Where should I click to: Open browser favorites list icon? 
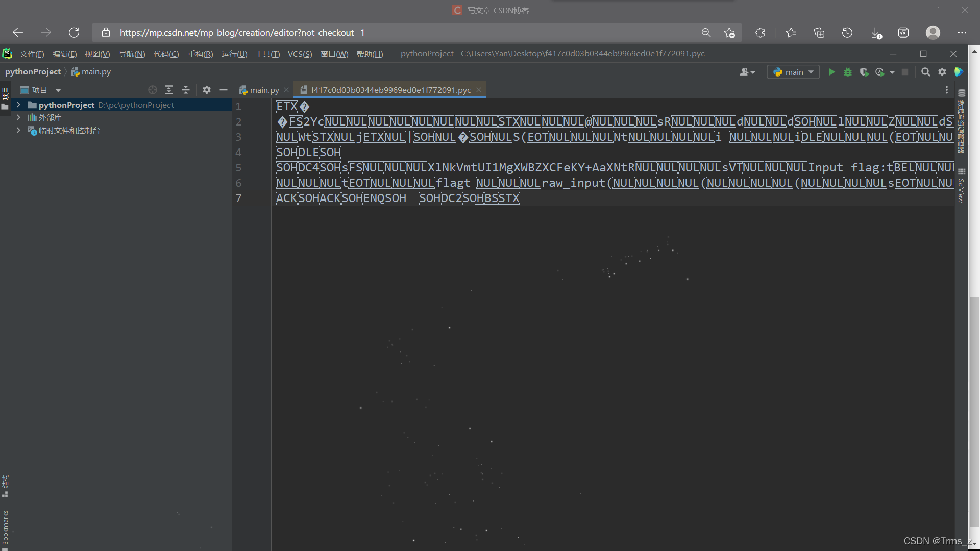click(x=791, y=33)
